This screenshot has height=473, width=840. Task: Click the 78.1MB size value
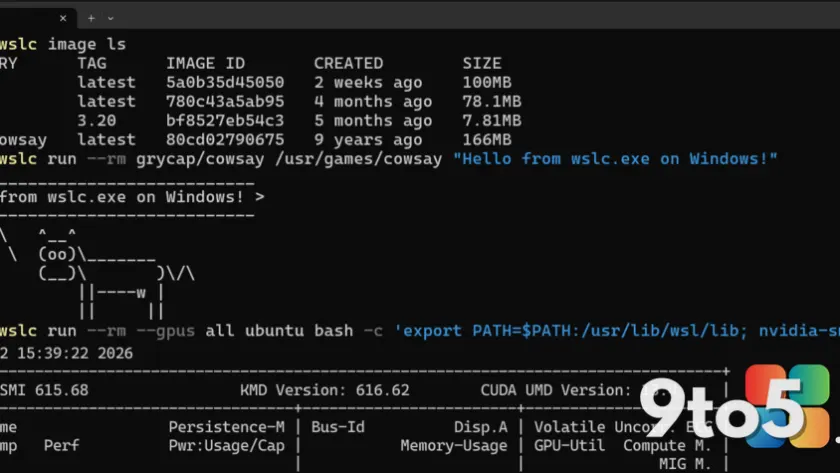pyautogui.click(x=492, y=102)
